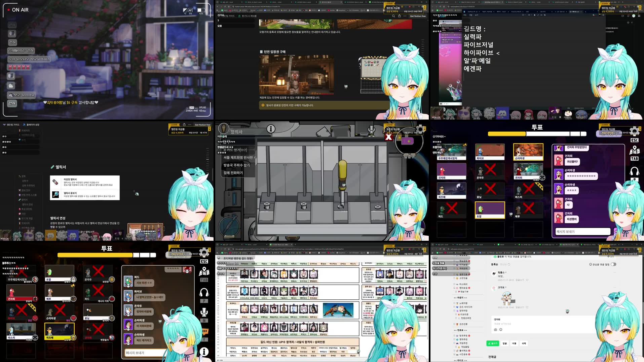Click the TAB map shortcut icon
This screenshot has height=362, width=644.
click(634, 159)
